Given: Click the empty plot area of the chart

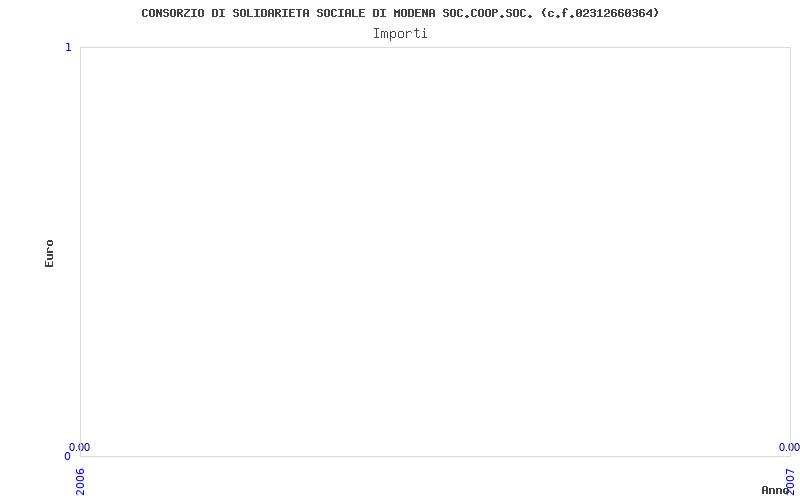Looking at the screenshot, I should pos(435,252).
